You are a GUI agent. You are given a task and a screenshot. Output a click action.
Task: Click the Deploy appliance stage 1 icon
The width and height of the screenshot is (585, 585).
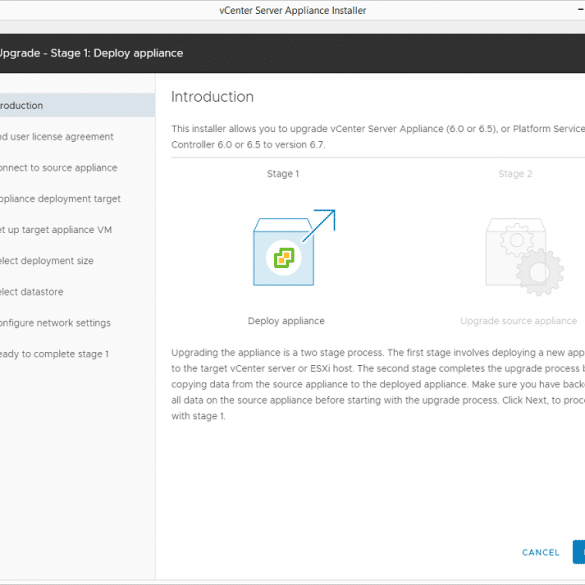(x=294, y=248)
